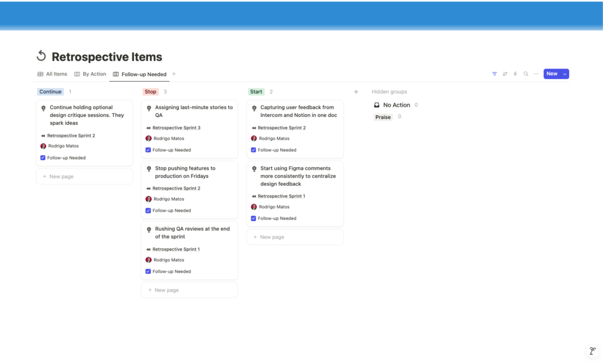Switch to the All Items tab
603x364 pixels.
pos(52,74)
